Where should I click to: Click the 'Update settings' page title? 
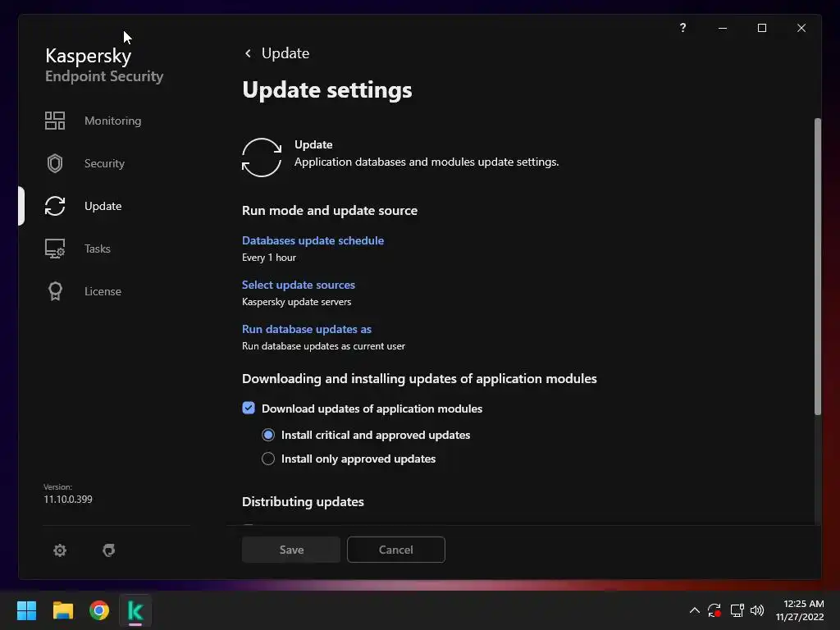pyautogui.click(x=326, y=89)
